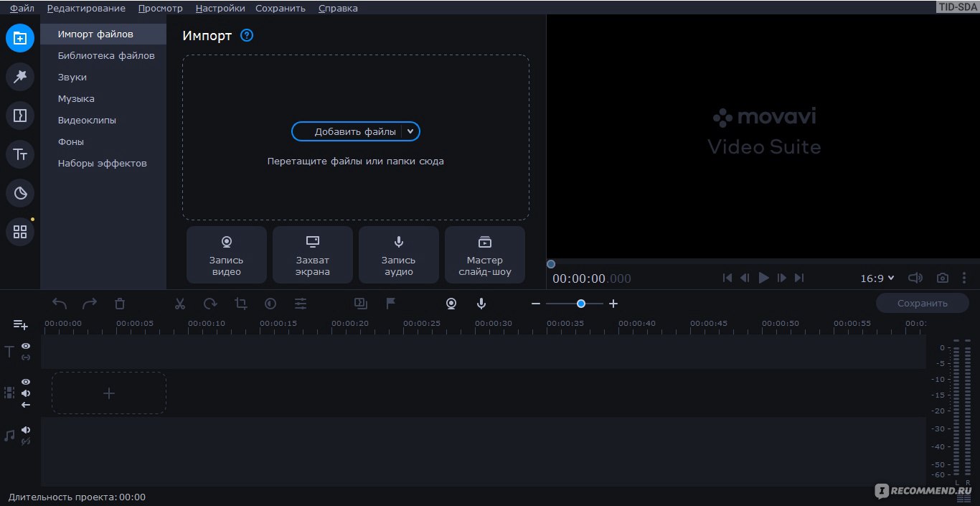Click the microphone voiceover icon in toolbar
The height and width of the screenshot is (506, 980).
481,304
